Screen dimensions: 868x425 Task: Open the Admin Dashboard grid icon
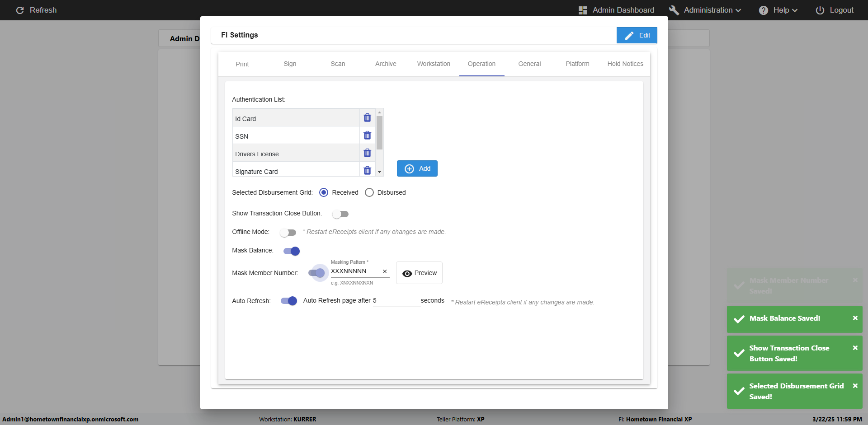click(583, 10)
